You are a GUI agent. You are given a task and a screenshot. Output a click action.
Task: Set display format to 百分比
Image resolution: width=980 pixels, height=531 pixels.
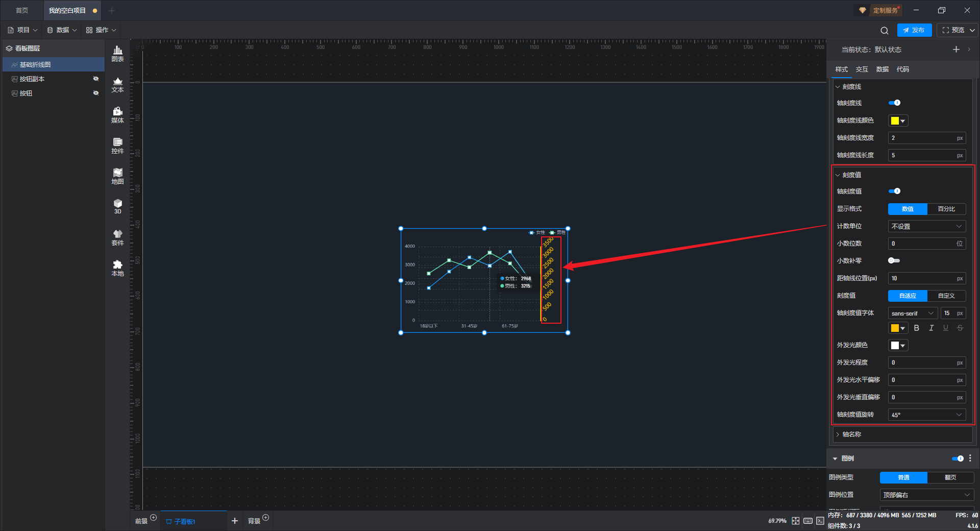point(946,209)
